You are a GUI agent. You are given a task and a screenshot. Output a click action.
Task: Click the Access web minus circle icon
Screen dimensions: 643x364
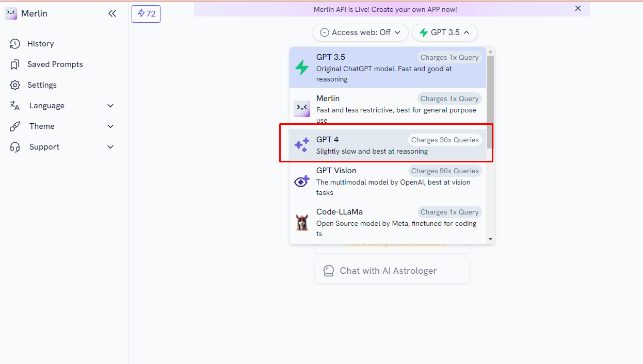click(325, 32)
